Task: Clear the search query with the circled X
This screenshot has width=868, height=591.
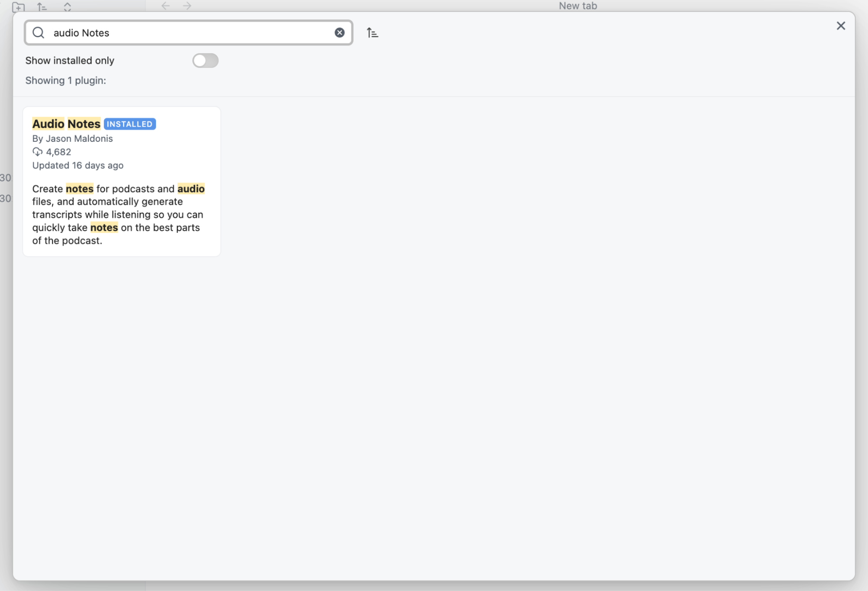Action: click(x=340, y=33)
